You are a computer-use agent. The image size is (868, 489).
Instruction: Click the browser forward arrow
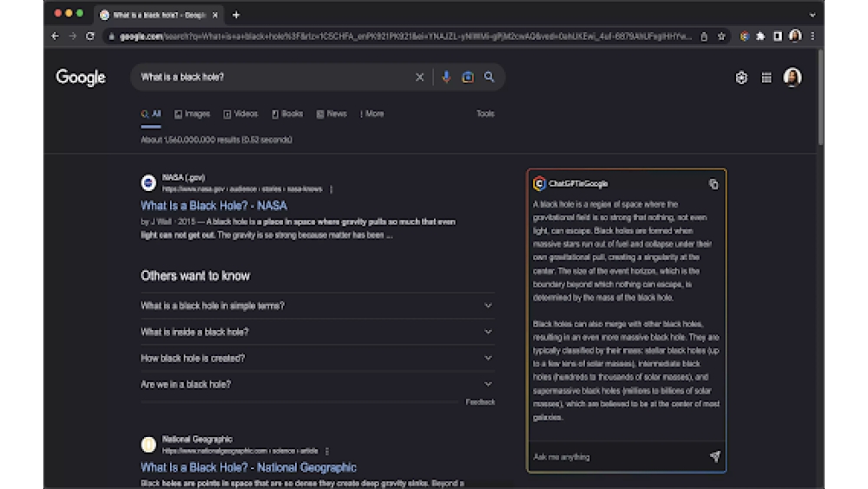(73, 36)
